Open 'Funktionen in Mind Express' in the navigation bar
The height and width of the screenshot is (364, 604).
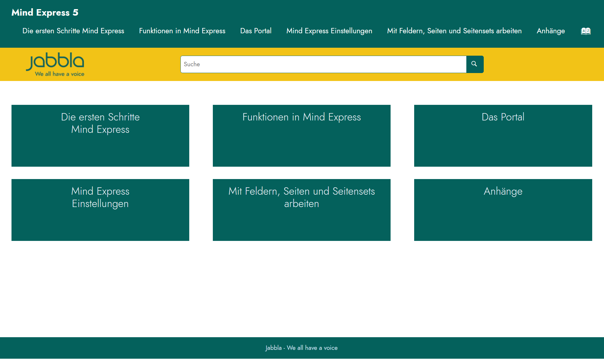(x=182, y=31)
